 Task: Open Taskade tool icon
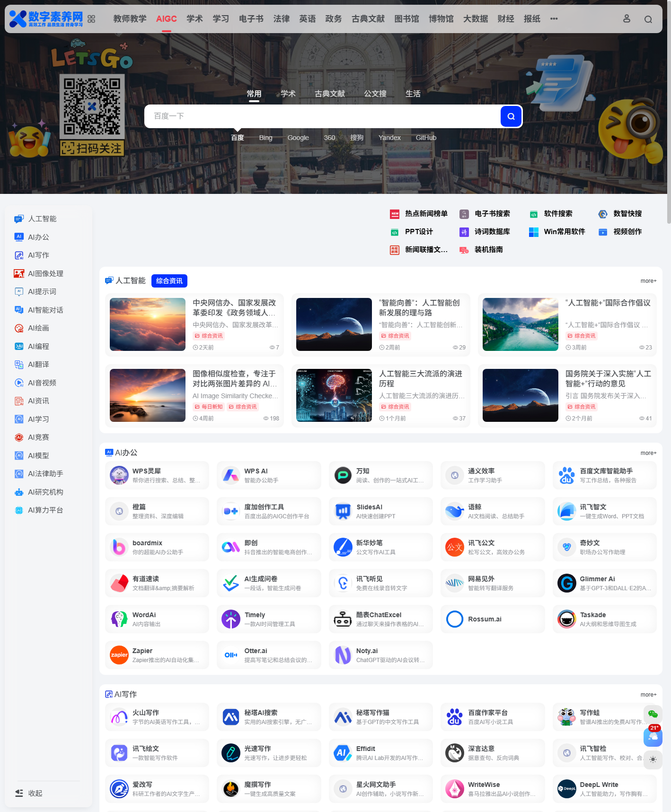click(x=566, y=619)
